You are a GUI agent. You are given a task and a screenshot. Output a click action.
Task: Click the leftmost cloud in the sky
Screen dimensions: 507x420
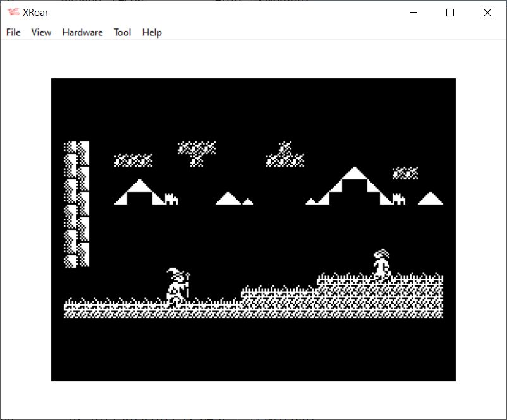click(133, 160)
